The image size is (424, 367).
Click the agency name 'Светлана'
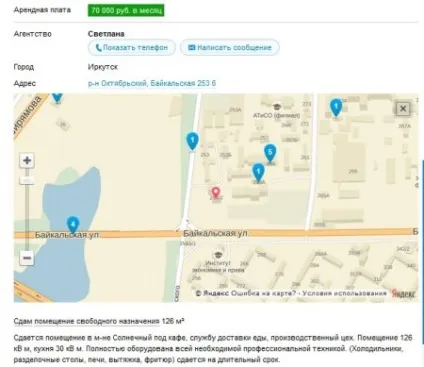coord(106,34)
